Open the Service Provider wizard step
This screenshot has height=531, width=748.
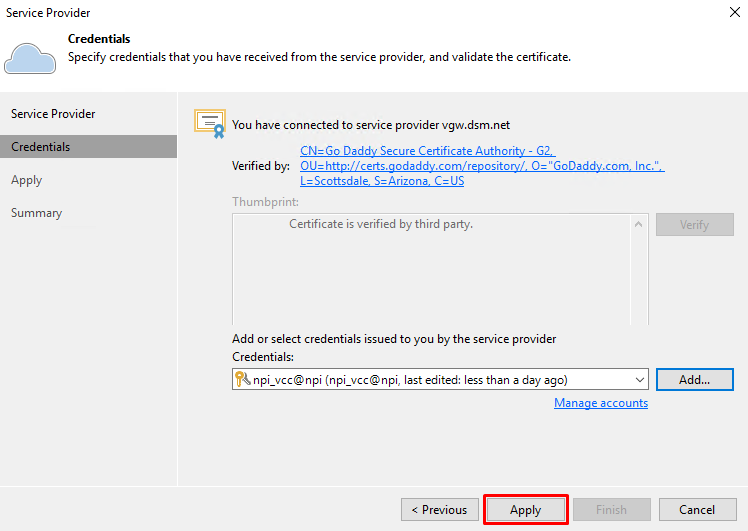tap(53, 114)
